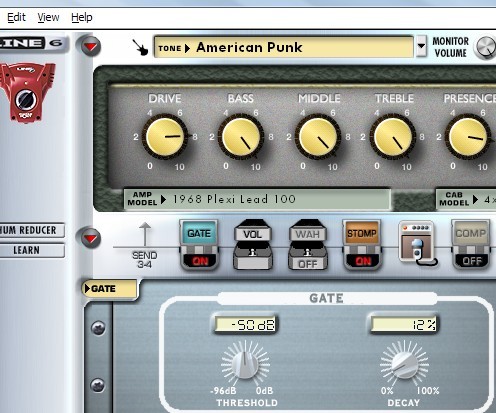Image resolution: width=496 pixels, height=413 pixels.
Task: Click the Bass knob
Action: coord(241,137)
